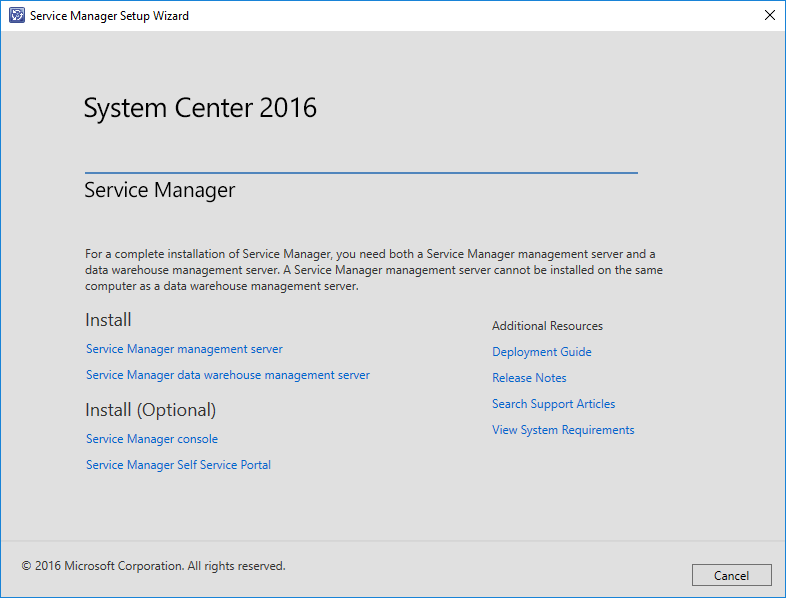Click the System Center 2016 heading
This screenshot has width=786, height=598.
[200, 108]
